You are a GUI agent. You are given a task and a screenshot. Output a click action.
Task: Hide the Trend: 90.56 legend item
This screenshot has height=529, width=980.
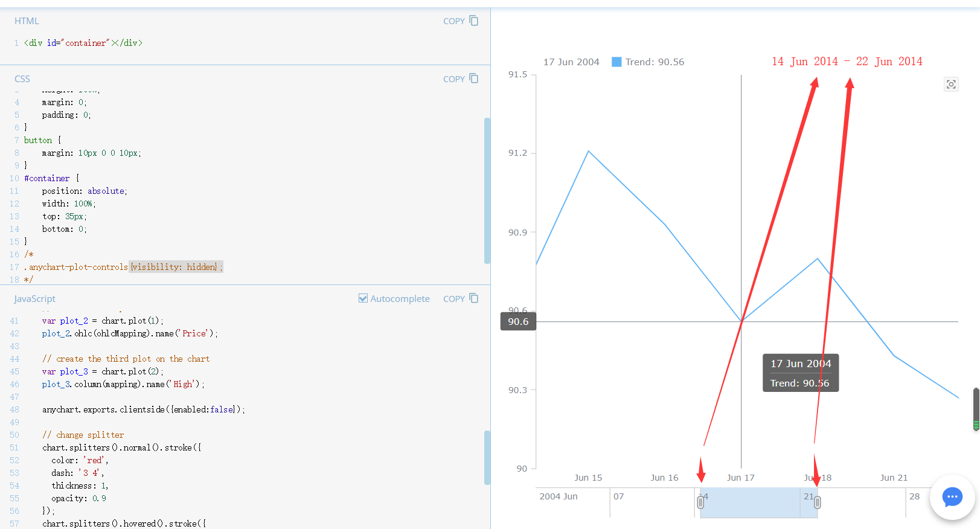pyautogui.click(x=655, y=61)
